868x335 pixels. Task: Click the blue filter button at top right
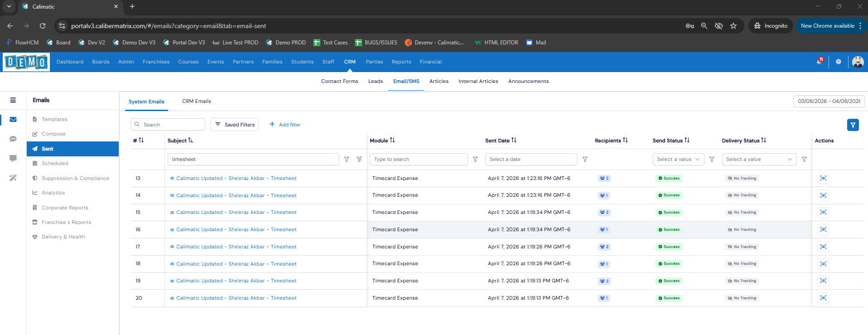853,125
